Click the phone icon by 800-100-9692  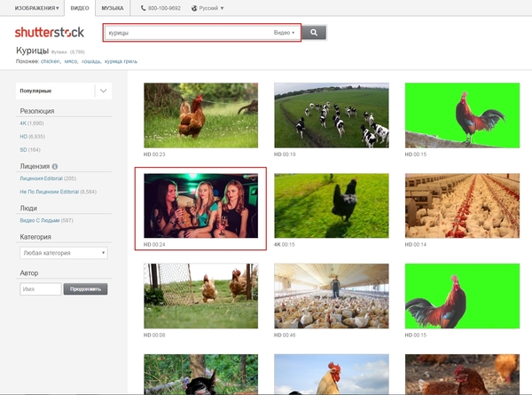143,8
